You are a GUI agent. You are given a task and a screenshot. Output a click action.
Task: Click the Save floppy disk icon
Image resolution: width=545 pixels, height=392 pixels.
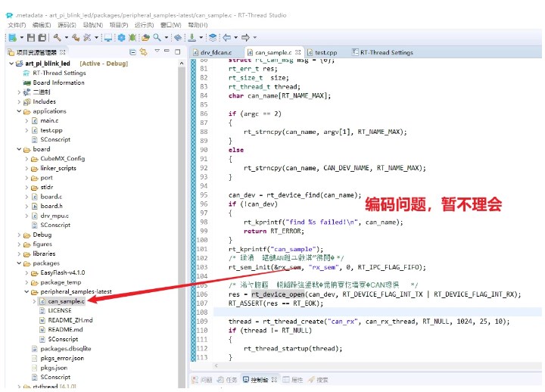click(31, 38)
